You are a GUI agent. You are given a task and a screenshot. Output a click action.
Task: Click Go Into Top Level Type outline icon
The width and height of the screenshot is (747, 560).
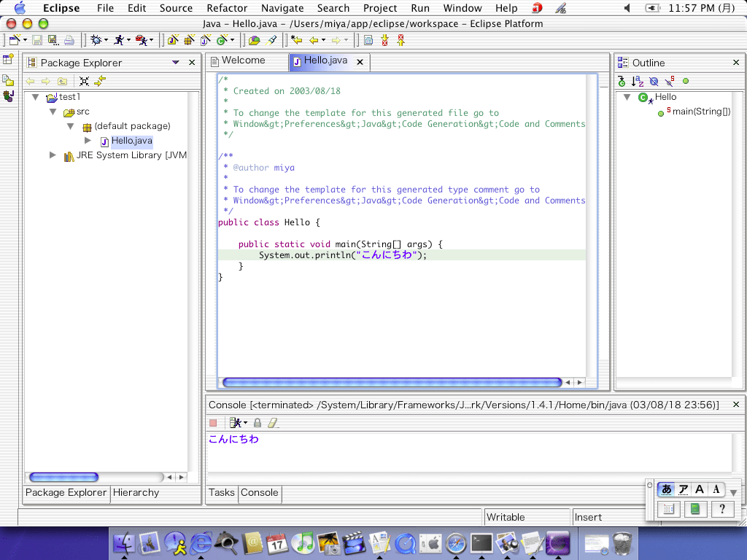click(622, 82)
